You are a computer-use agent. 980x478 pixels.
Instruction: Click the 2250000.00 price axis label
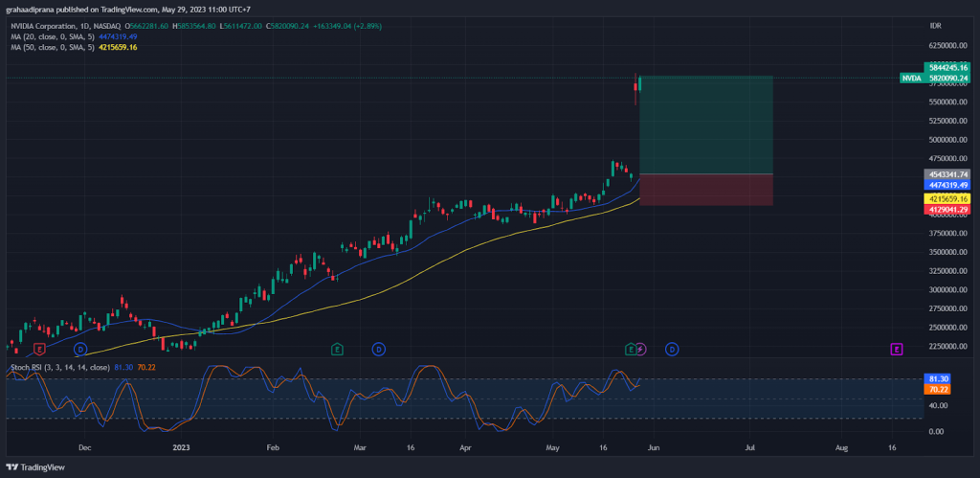pyautogui.click(x=949, y=346)
